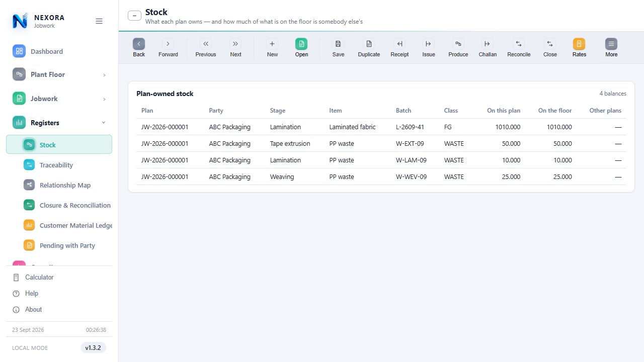Screen dimensions: 644x362
Task: Click the Save toolbar icon
Action: (338, 44)
